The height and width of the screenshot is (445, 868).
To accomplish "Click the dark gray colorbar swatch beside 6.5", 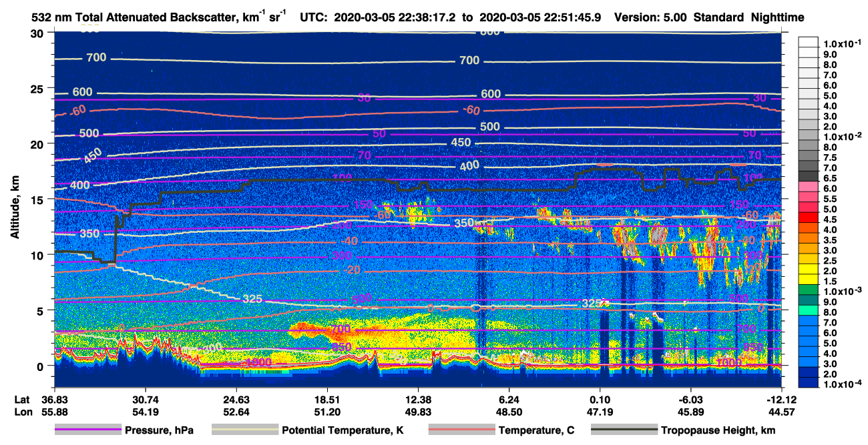I will coord(808,175).
